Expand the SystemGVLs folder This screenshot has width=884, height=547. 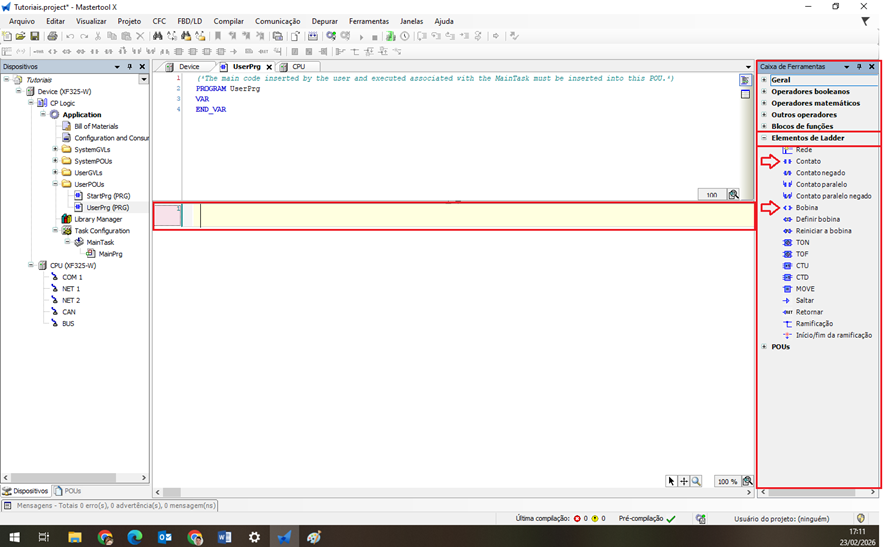click(x=55, y=149)
